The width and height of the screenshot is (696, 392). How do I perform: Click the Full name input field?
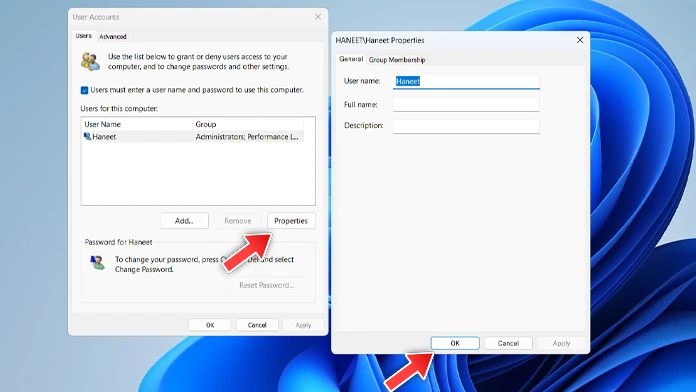click(466, 104)
